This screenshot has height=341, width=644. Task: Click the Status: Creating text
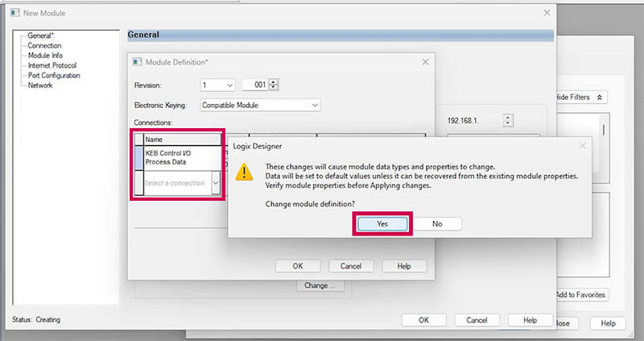point(36,319)
